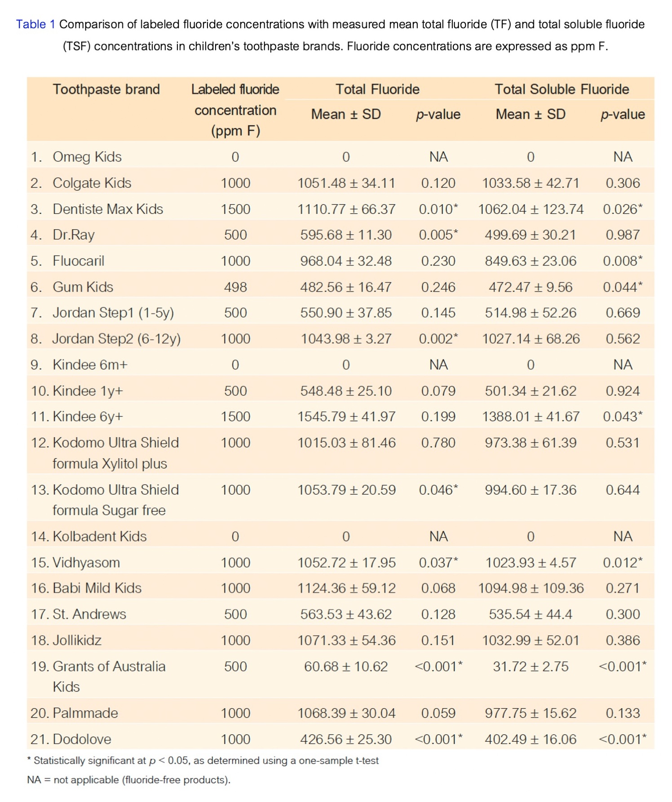Click the statistically significant footnote text
This screenshot has width=672, height=802.
pyautogui.click(x=203, y=761)
